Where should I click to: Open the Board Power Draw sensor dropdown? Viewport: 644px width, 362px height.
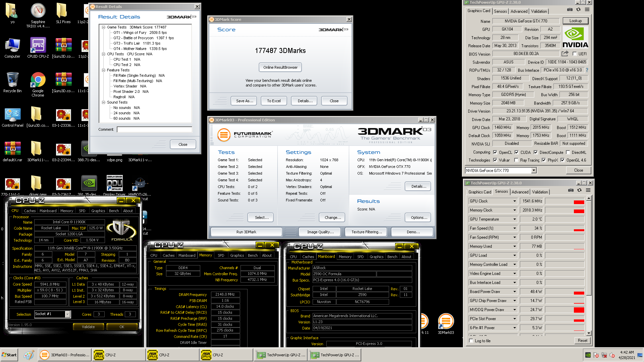coord(515,292)
